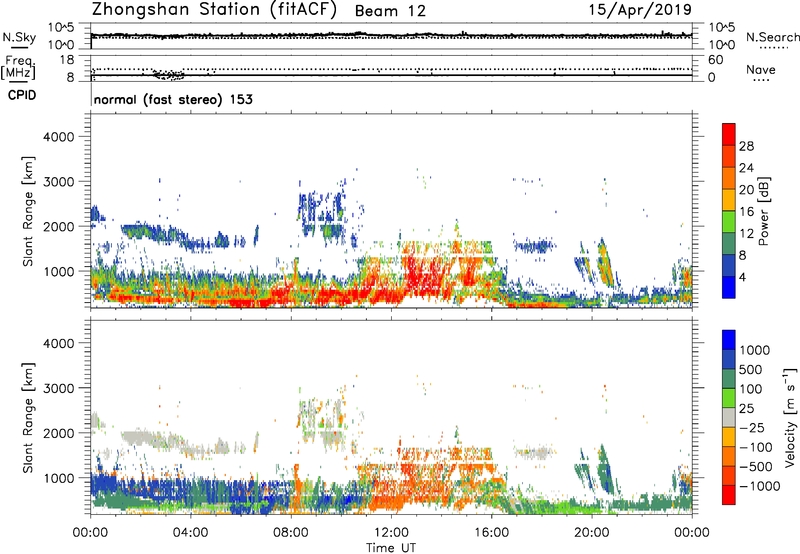Click the '12:00' time axis label
800x554 pixels.
pyautogui.click(x=391, y=533)
